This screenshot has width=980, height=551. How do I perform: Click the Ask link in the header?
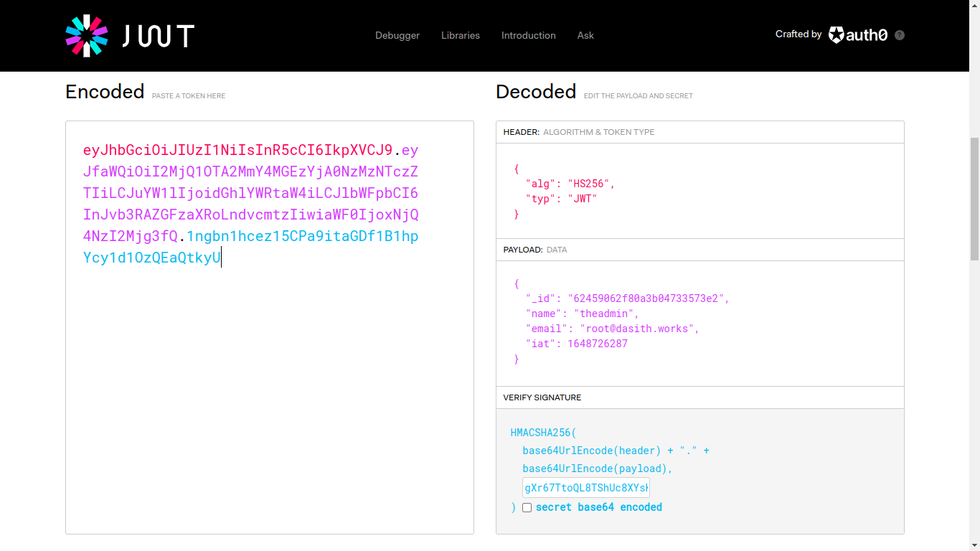point(585,35)
